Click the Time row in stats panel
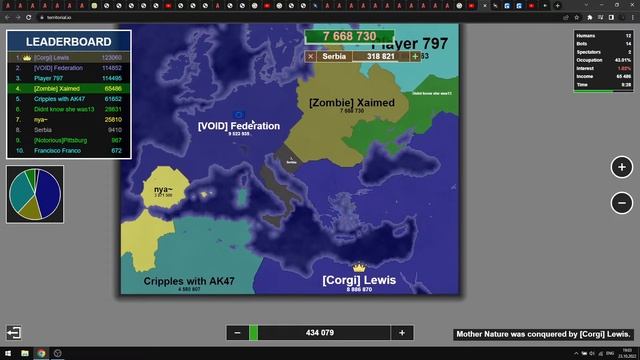640x360 pixels. [603, 84]
